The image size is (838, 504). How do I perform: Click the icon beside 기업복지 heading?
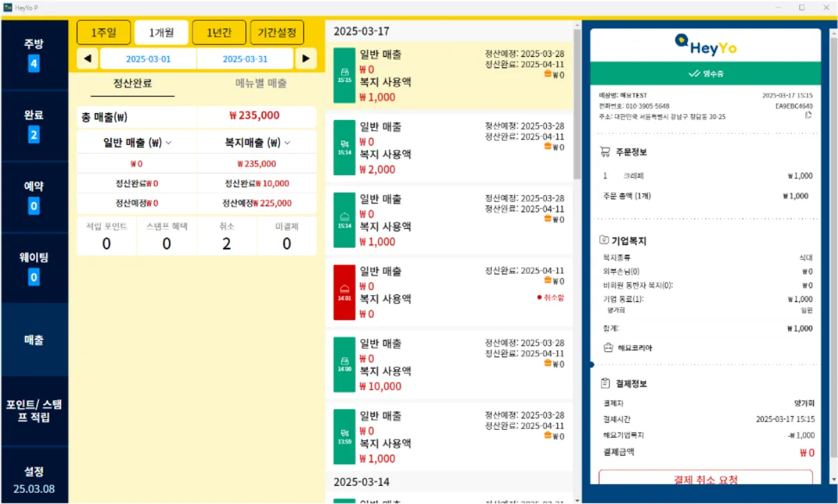click(605, 241)
